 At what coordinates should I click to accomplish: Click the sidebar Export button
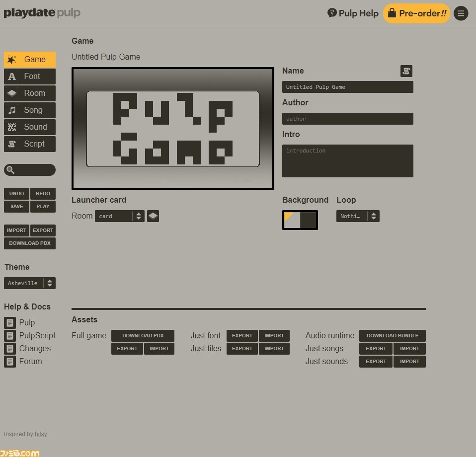click(x=43, y=230)
